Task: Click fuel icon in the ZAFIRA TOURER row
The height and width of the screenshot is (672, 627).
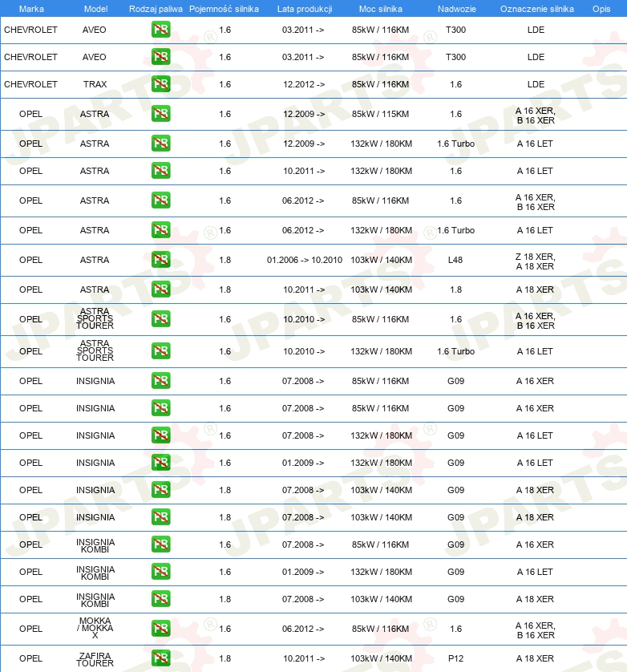Action: (160, 658)
